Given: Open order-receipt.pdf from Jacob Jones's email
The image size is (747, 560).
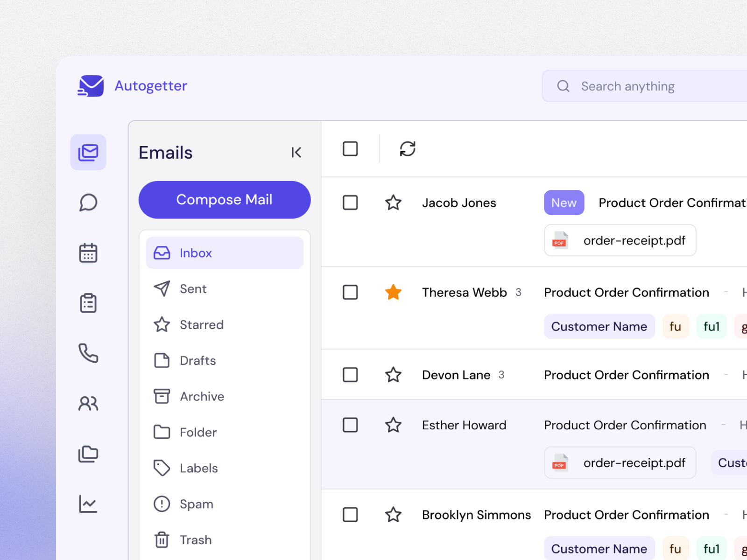Looking at the screenshot, I should (x=620, y=240).
